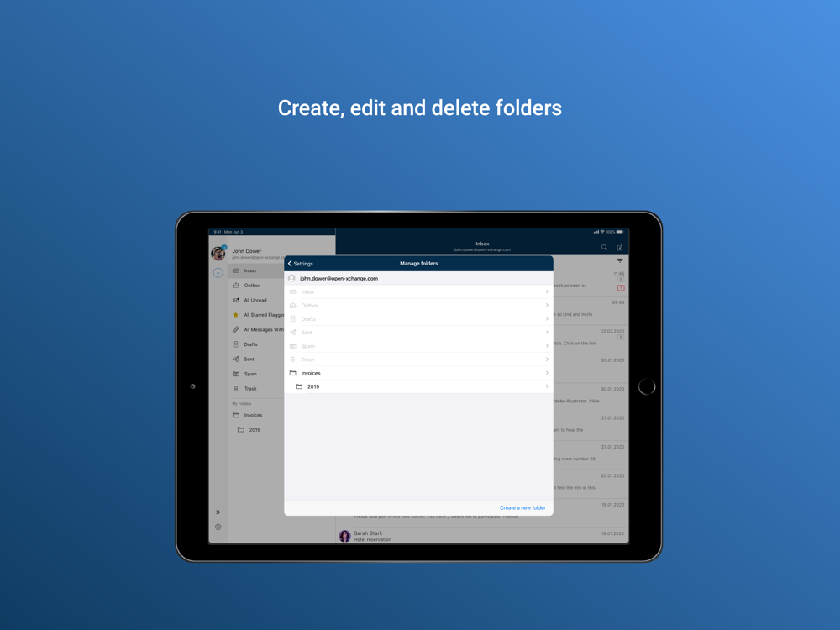Open message dated 02.02.2020

[591, 341]
